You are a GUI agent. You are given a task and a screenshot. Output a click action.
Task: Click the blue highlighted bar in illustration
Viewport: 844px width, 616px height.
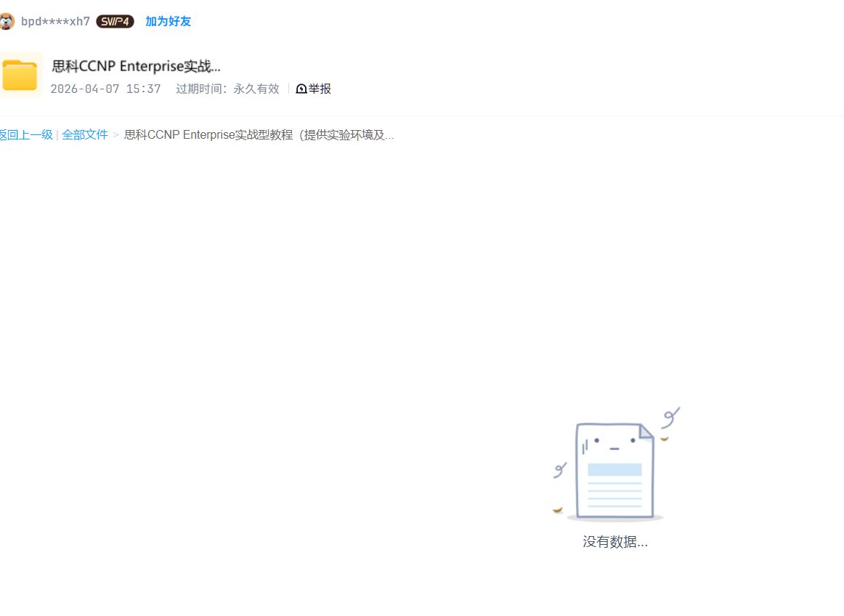[x=614, y=469]
